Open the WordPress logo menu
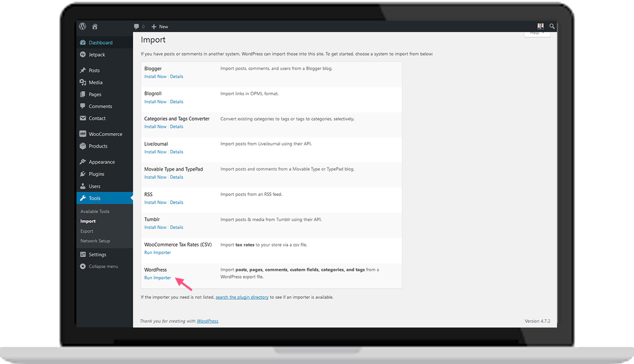This screenshot has width=634, height=364. [82, 26]
